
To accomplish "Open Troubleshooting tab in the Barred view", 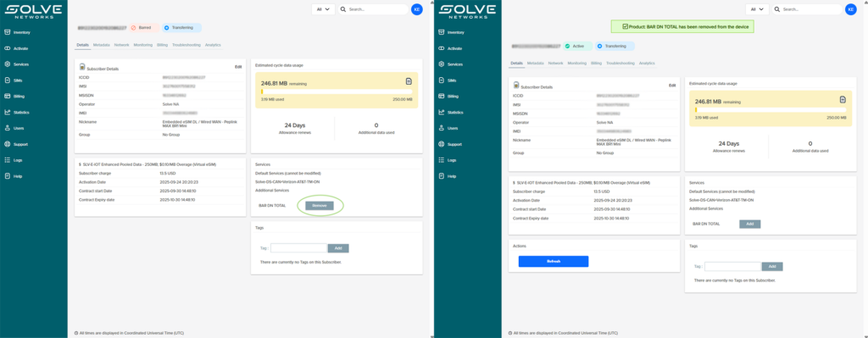I will (186, 45).
